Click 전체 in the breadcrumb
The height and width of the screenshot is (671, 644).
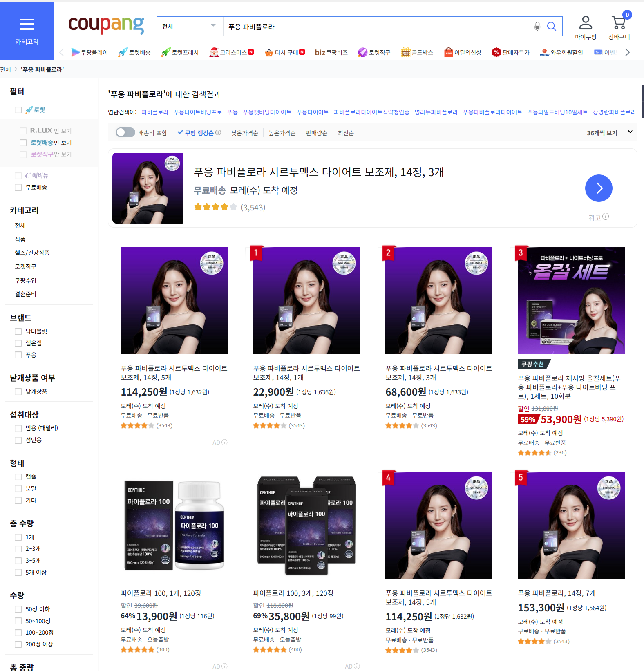pyautogui.click(x=5, y=69)
